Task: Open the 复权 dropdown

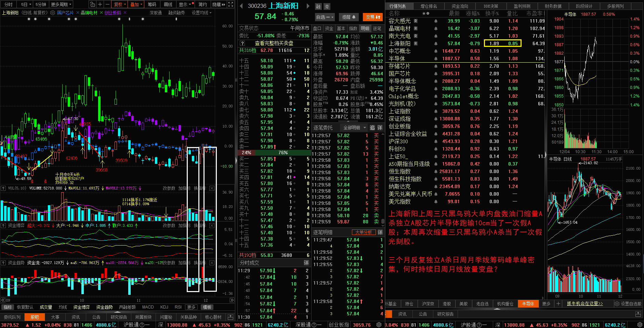Action: pos(120,4)
